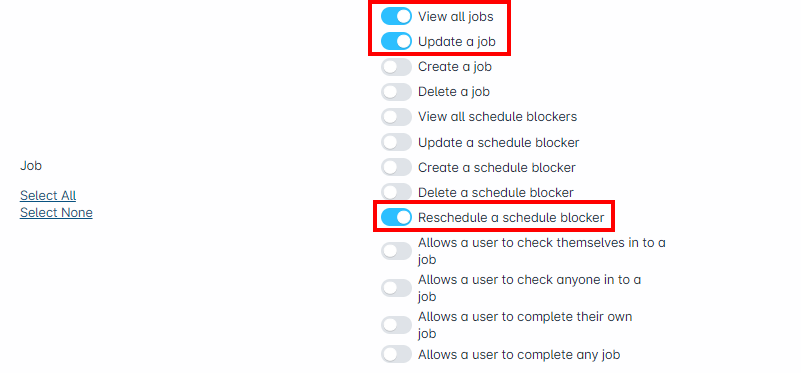The height and width of the screenshot is (373, 801).
Task: Click the View all jobs label text
Action: pos(456,16)
